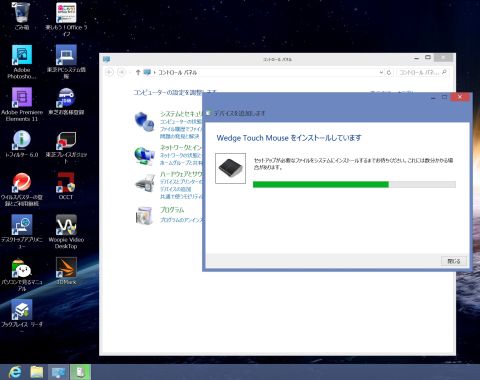
Task: Open Hardware and Sound category link
Action: click(x=181, y=174)
